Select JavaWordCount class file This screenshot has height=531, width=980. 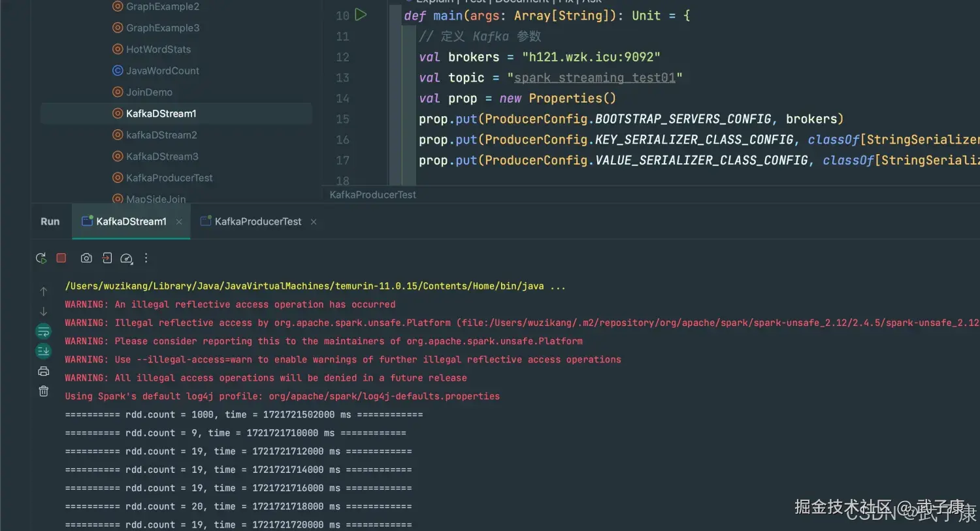click(x=163, y=71)
